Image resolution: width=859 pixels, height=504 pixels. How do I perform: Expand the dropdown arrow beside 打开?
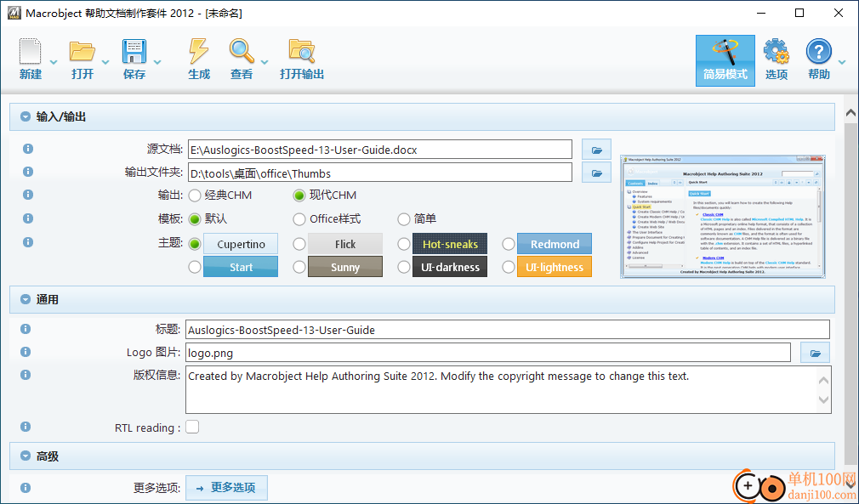pos(105,62)
